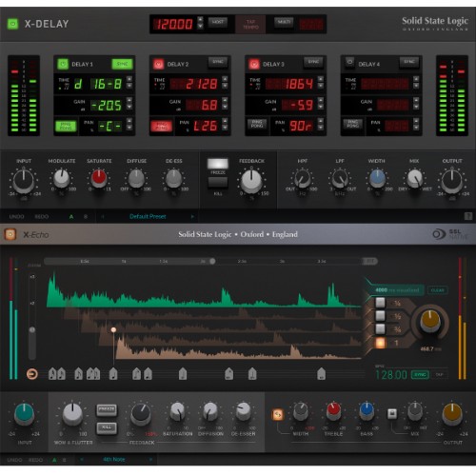Open the X-Delay Default Preset menu
The height and width of the screenshot is (476, 476).
pyautogui.click(x=148, y=216)
